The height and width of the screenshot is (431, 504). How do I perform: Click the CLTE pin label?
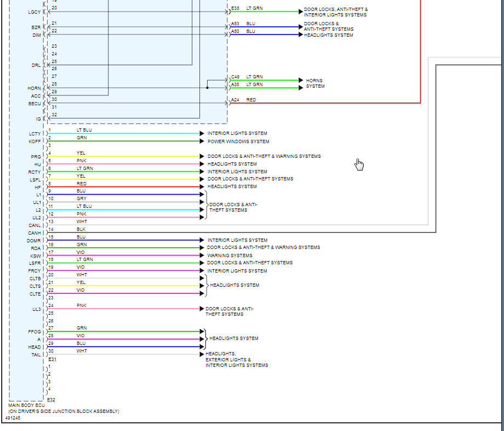coord(35,294)
